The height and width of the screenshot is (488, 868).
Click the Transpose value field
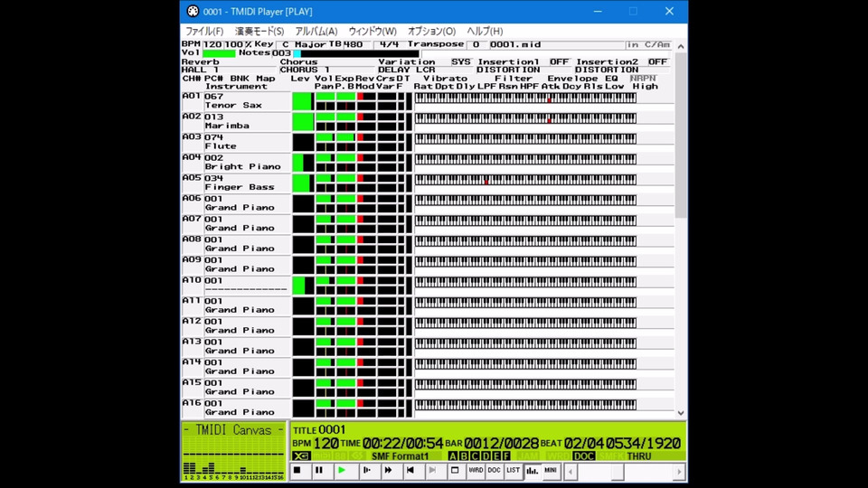pos(476,44)
